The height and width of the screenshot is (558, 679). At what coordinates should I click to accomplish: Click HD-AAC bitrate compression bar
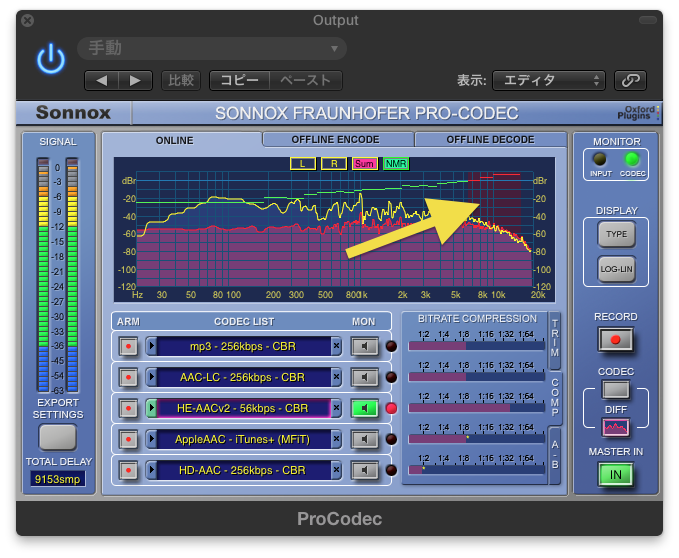pyautogui.click(x=476, y=470)
